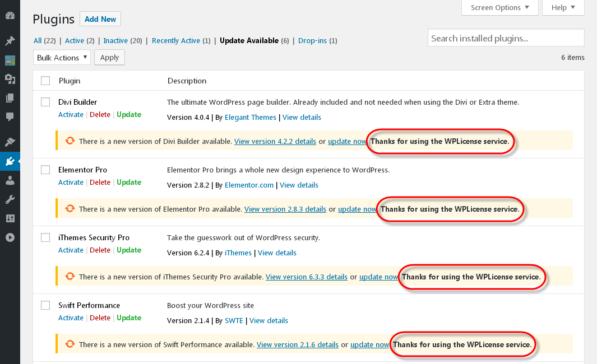Delete Swift Performance
The width and height of the screenshot is (597, 364).
[x=100, y=318]
